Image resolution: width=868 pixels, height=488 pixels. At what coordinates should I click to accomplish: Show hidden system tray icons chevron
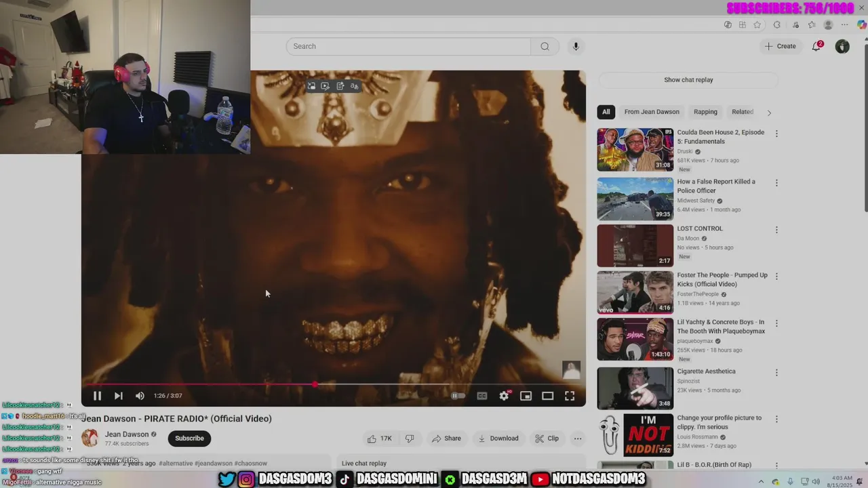coord(761,481)
